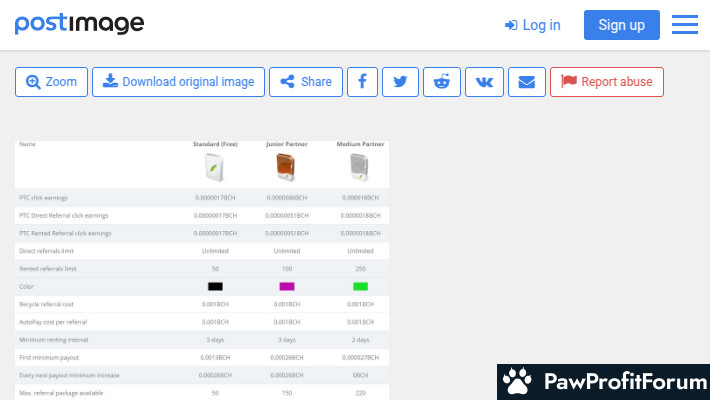Click the Zoom button
The image size is (710, 400).
pos(52,82)
